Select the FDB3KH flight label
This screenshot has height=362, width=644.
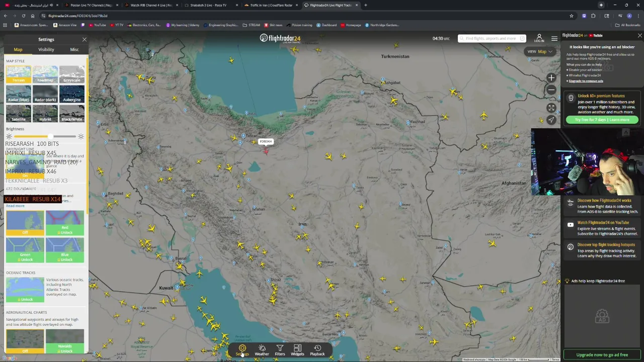tap(266, 141)
